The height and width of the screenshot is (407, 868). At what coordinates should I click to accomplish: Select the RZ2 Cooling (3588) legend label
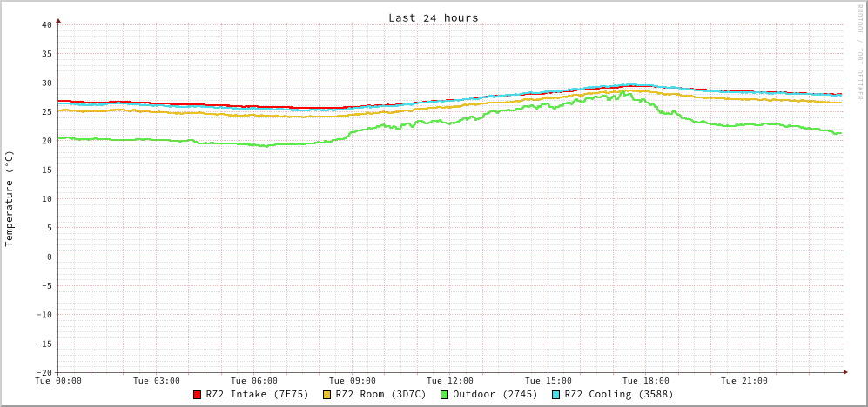618,395
